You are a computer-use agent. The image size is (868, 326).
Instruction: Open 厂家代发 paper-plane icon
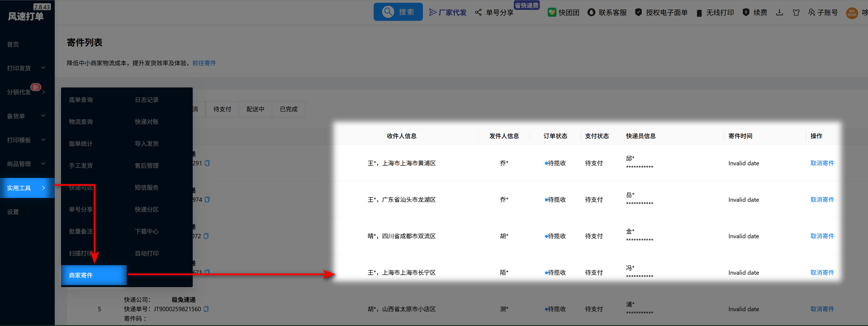coord(433,13)
